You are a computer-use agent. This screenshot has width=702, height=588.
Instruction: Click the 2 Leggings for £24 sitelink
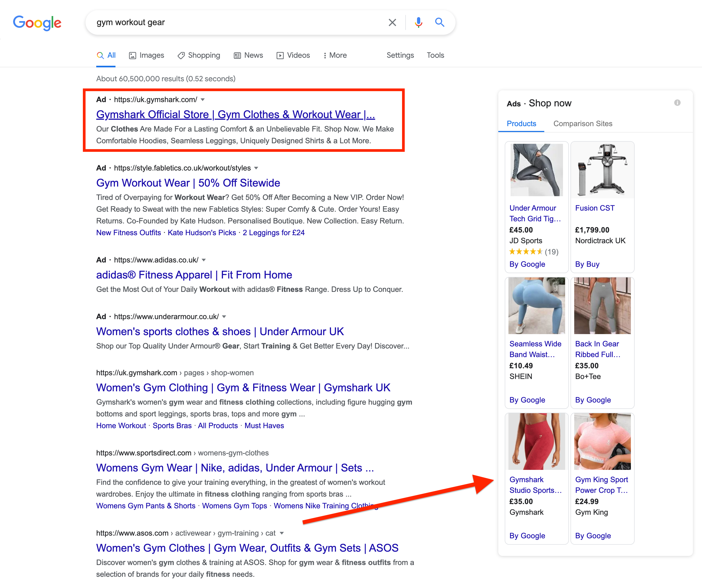274,233
